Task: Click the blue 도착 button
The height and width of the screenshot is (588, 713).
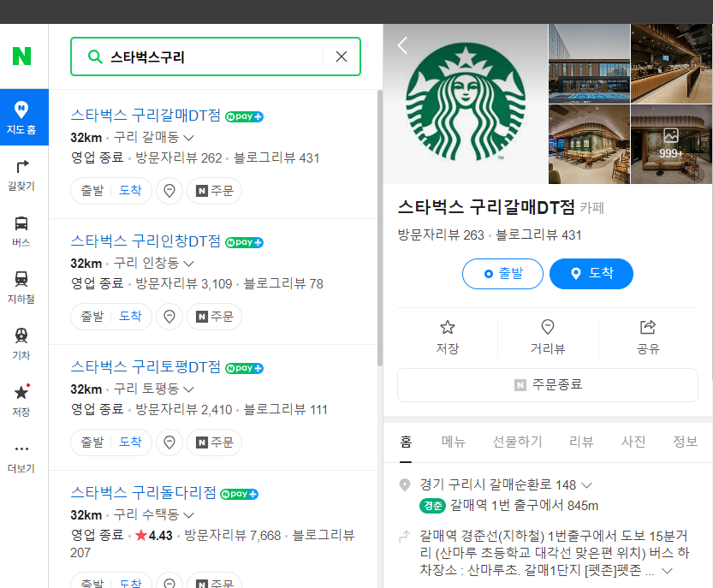Action: click(591, 274)
